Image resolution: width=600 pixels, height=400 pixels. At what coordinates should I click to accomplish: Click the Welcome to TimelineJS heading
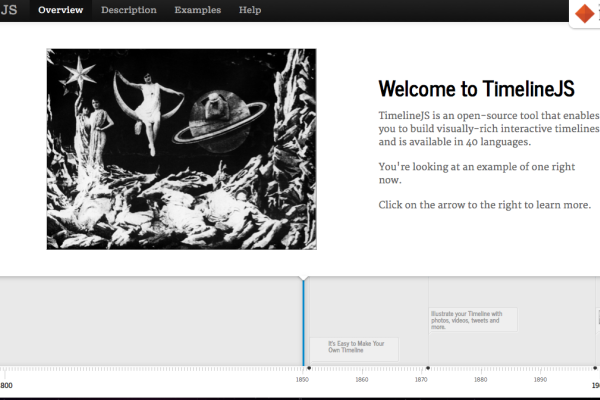[x=476, y=89]
